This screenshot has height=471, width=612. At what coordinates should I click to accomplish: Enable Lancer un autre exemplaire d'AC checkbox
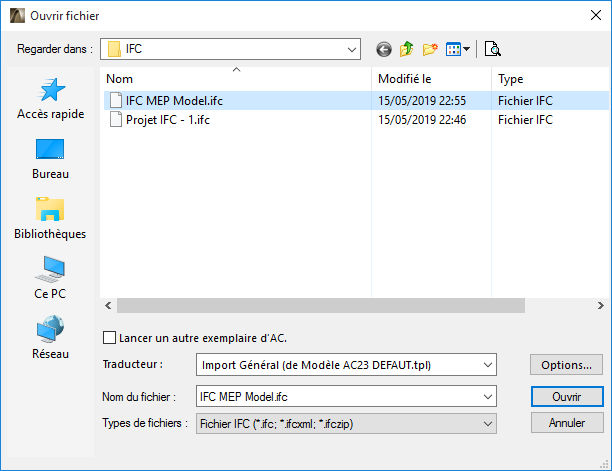point(110,338)
